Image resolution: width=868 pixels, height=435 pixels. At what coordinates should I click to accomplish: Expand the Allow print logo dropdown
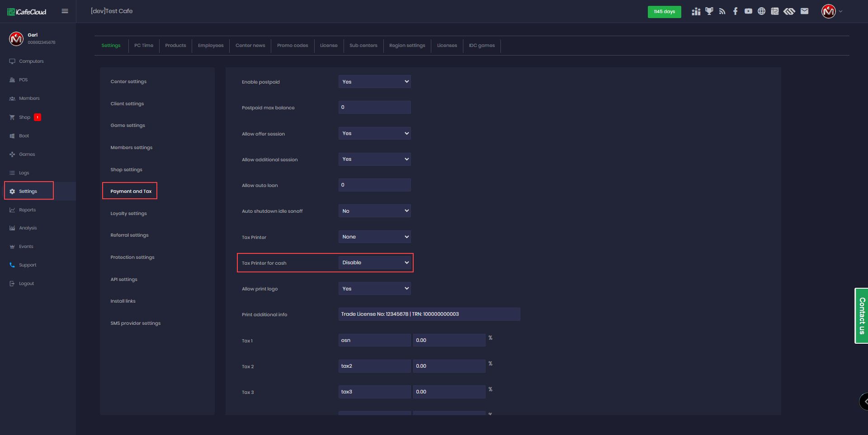[374, 289]
